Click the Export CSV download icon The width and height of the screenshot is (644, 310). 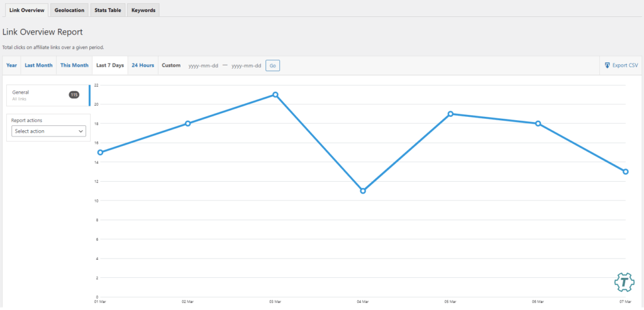607,65
